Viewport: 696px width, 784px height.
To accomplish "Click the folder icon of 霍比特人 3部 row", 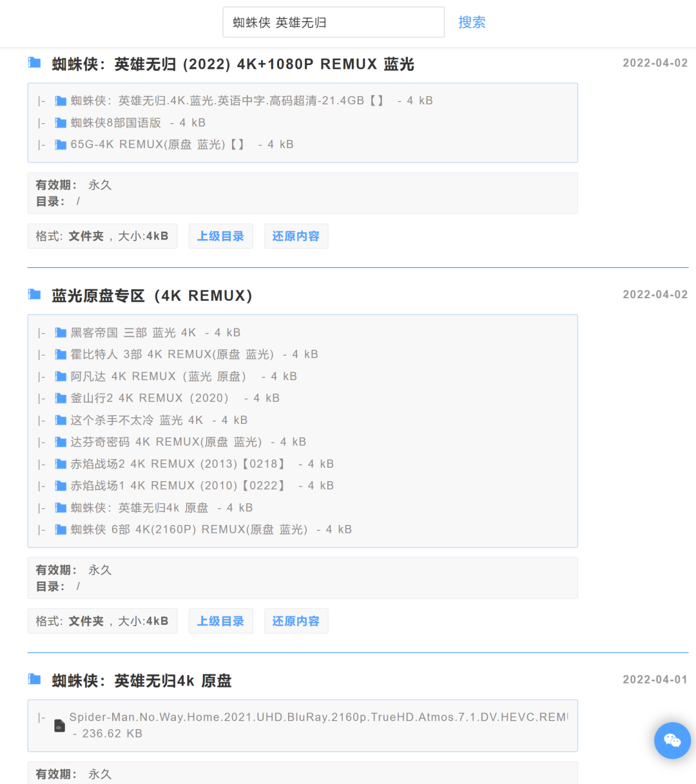I will [61, 354].
